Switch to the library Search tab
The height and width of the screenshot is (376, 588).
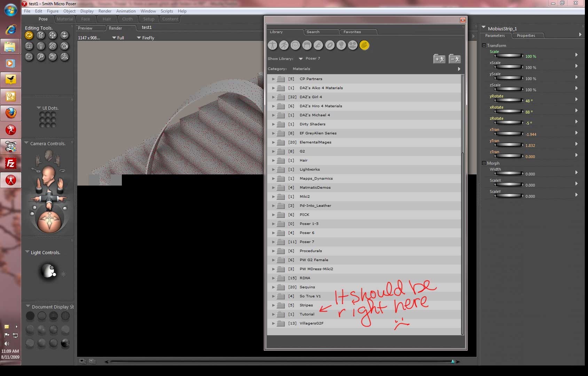[321, 32]
